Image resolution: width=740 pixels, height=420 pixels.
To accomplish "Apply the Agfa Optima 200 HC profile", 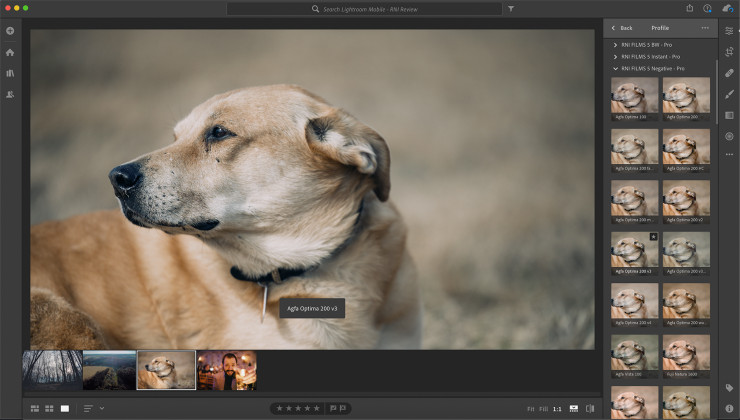I will pyautogui.click(x=686, y=151).
